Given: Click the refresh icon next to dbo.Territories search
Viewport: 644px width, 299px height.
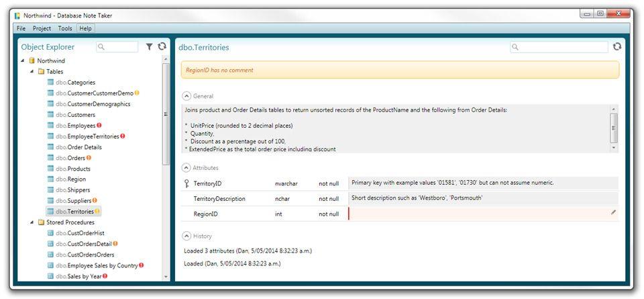Looking at the screenshot, I should coord(617,47).
